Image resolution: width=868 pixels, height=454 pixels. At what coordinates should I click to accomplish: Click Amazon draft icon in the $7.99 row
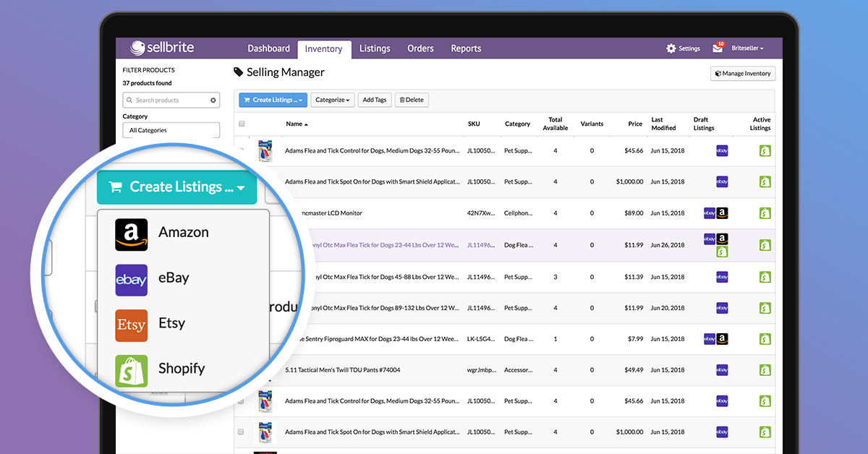pos(722,339)
